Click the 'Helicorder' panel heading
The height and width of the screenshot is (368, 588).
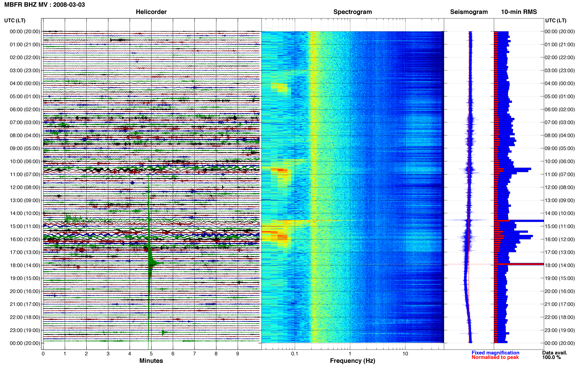[151, 12]
